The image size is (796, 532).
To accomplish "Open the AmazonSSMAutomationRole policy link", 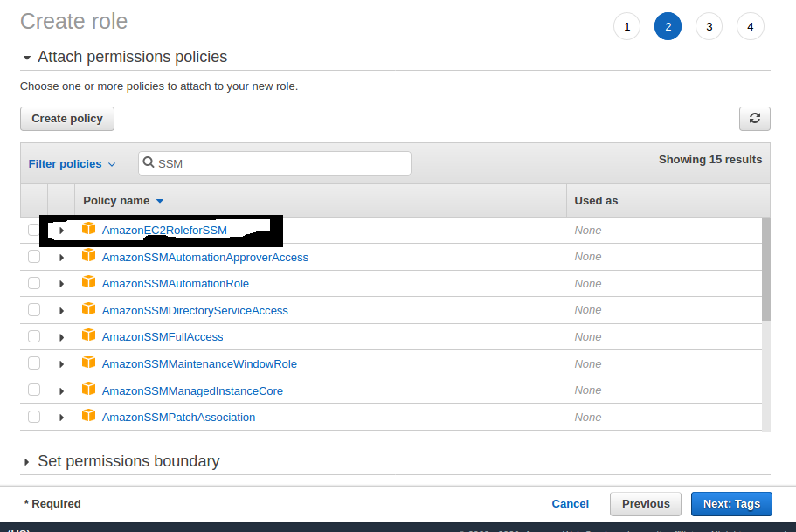I will click(x=175, y=283).
